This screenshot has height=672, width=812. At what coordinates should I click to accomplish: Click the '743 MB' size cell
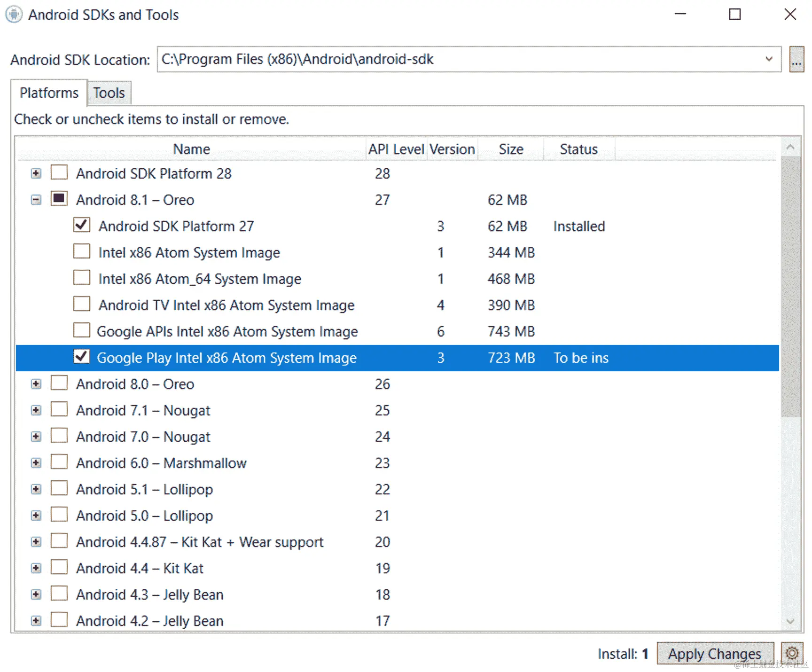click(x=511, y=332)
